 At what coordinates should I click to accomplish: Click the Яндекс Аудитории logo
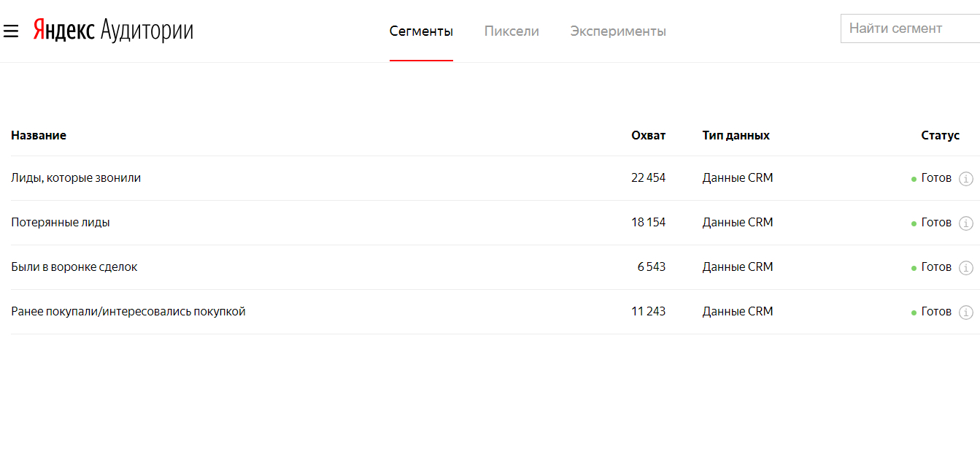tap(113, 31)
